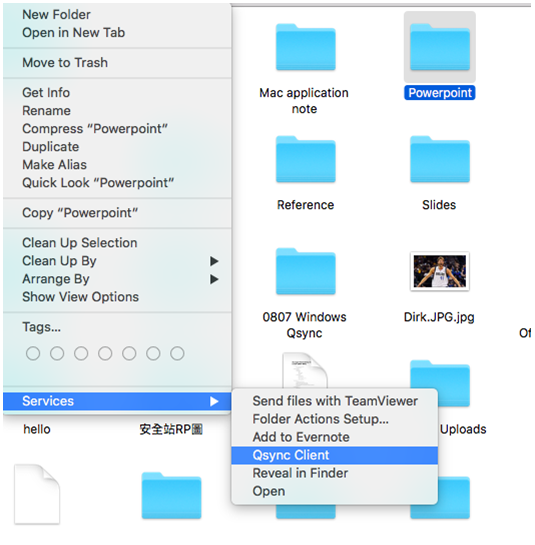The image size is (535, 545).
Task: Select the blank document file icon
Action: [x=37, y=494]
